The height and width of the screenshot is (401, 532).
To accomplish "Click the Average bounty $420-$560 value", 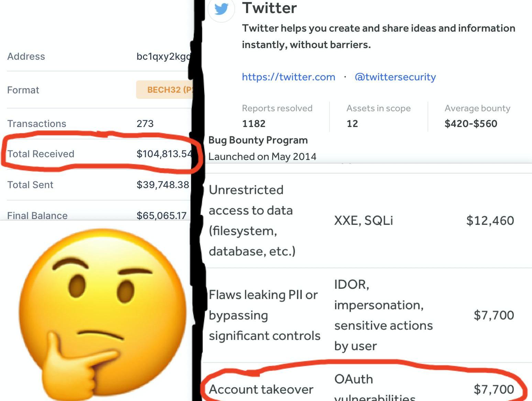I will 471,124.
